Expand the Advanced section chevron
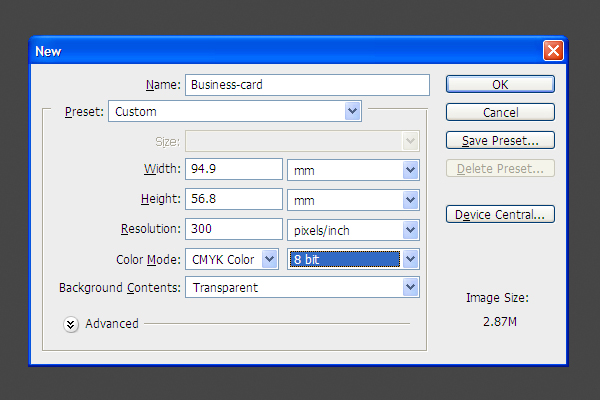The width and height of the screenshot is (600, 400). 71,325
